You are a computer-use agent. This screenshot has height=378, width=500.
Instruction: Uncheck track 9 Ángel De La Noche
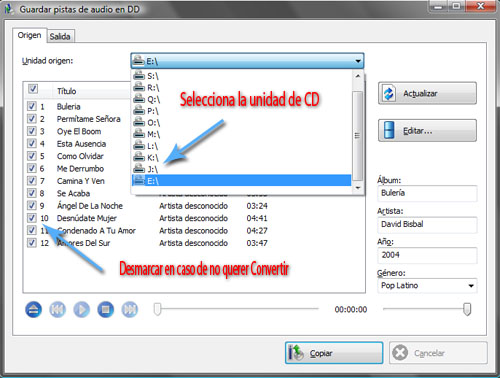tap(32, 205)
